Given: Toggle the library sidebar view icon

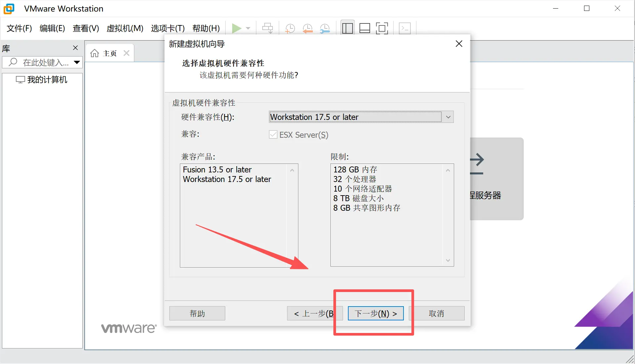Looking at the screenshot, I should pos(347,28).
